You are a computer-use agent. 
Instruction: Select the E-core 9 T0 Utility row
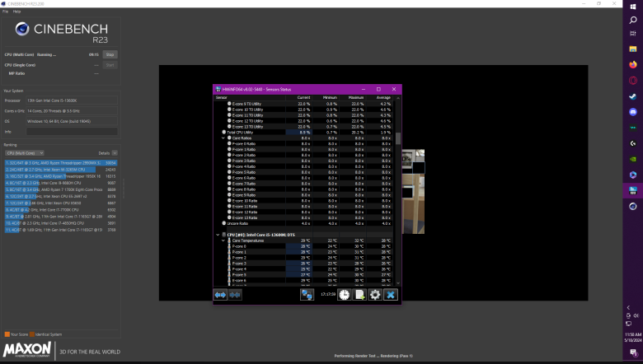303,104
